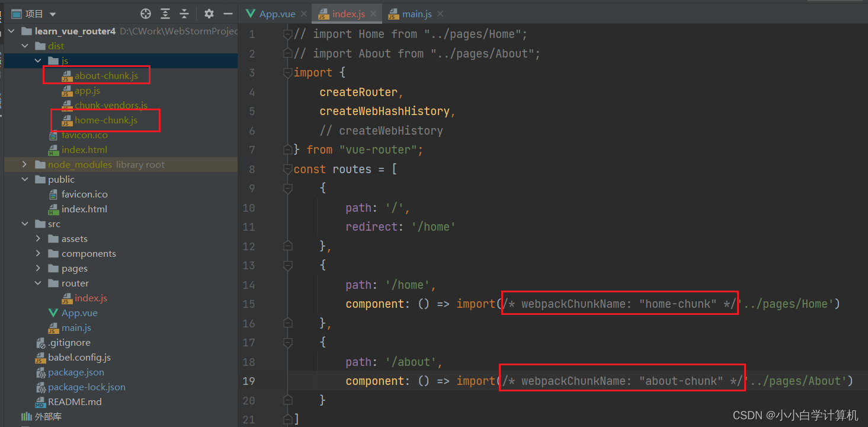Switch to the App.vue tab
The width and height of the screenshot is (868, 427).
coord(277,14)
